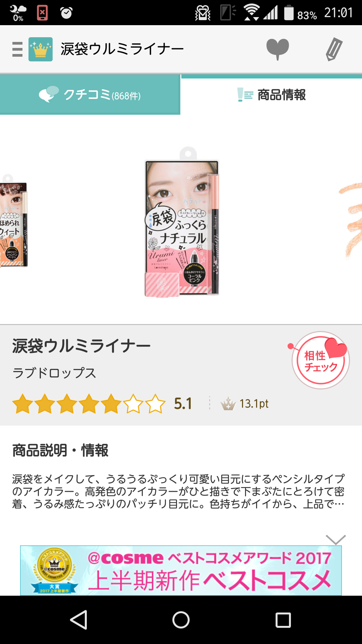362x644 pixels.
Task: Open the hamburger menu
Action: [17, 49]
